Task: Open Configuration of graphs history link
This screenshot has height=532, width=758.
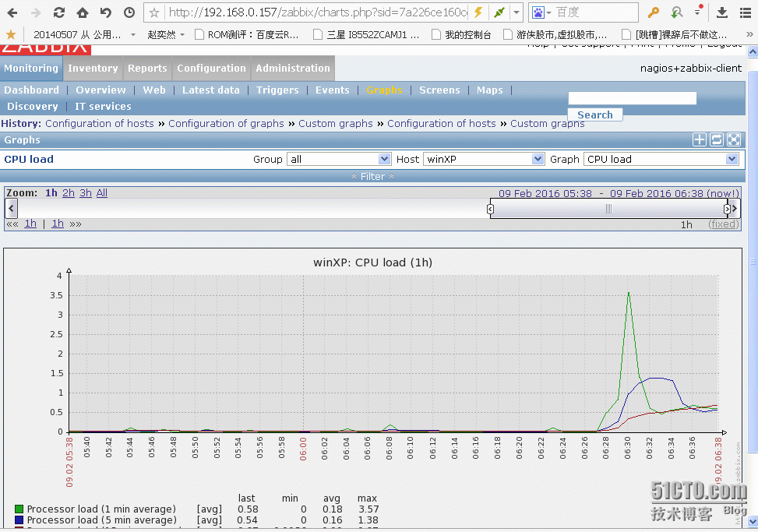Action: tap(226, 123)
